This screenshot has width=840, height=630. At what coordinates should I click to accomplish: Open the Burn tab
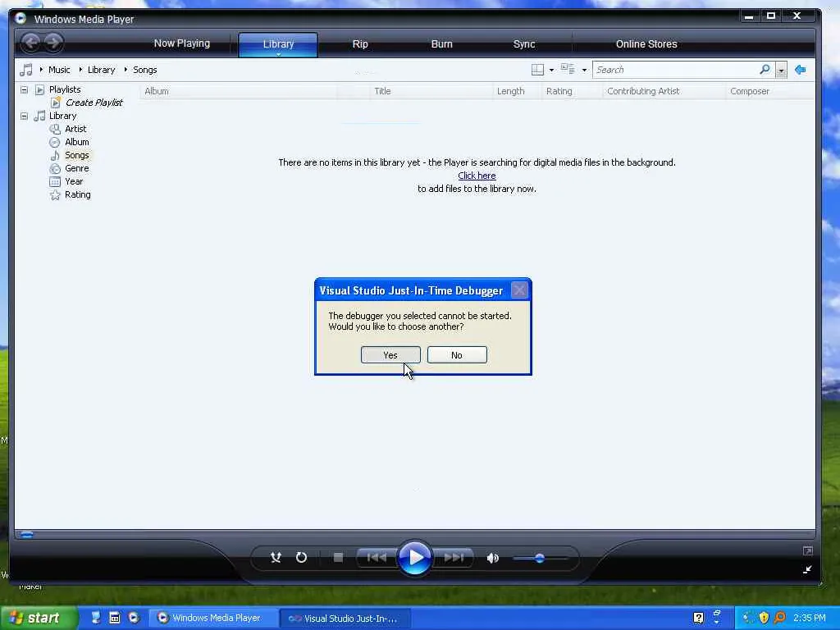(x=441, y=44)
